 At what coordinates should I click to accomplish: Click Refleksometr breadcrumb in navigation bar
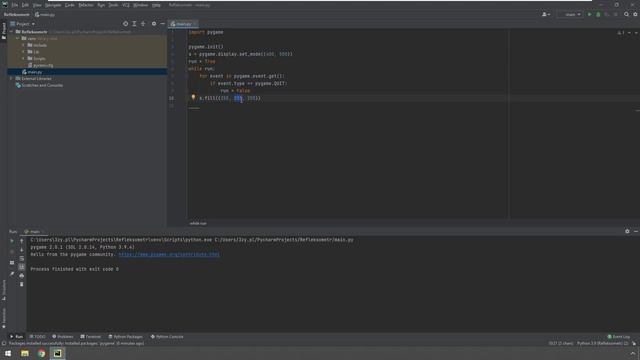coord(17,15)
